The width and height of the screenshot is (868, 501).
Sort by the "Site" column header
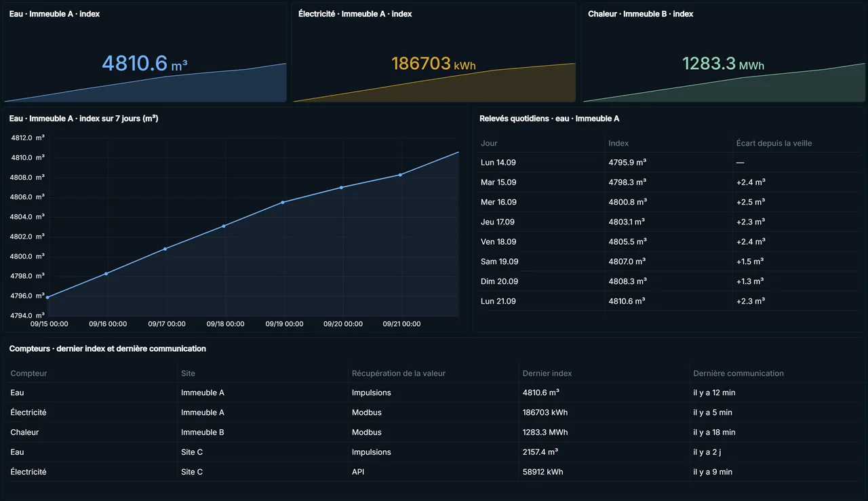tap(188, 374)
